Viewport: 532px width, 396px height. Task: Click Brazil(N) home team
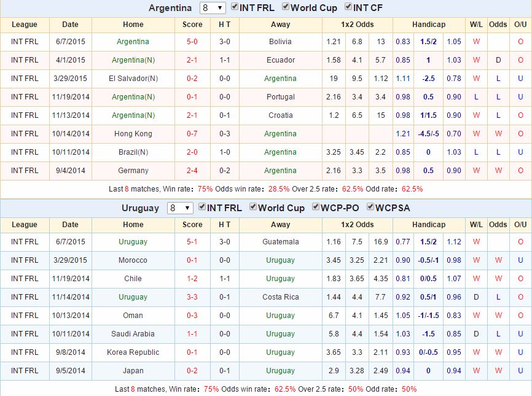coord(133,152)
